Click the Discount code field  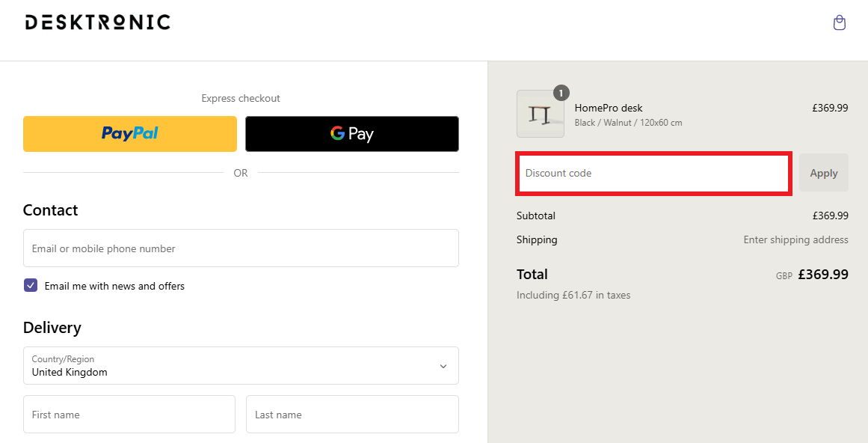(653, 174)
